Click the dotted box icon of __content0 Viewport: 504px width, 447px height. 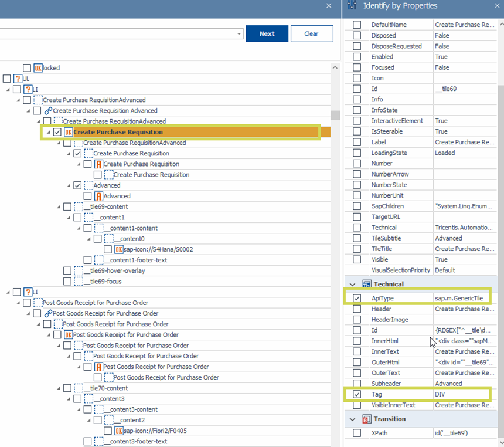pyautogui.click(x=108, y=239)
